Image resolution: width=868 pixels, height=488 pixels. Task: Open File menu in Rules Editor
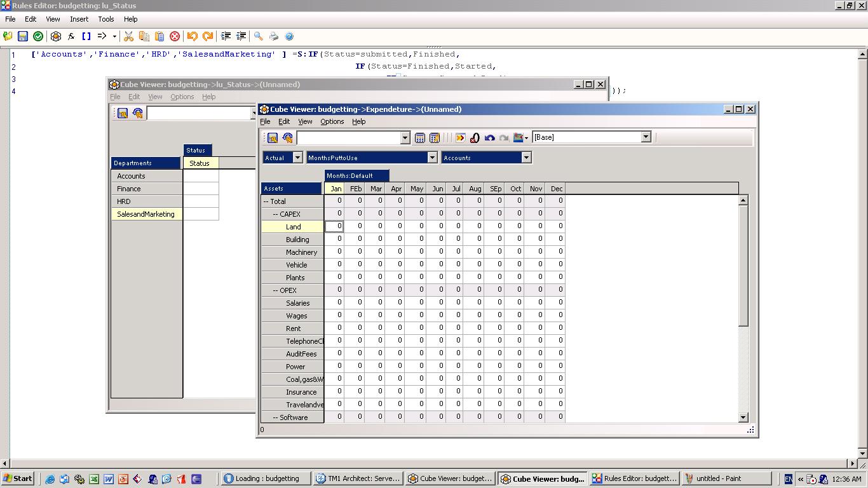tap(10, 19)
